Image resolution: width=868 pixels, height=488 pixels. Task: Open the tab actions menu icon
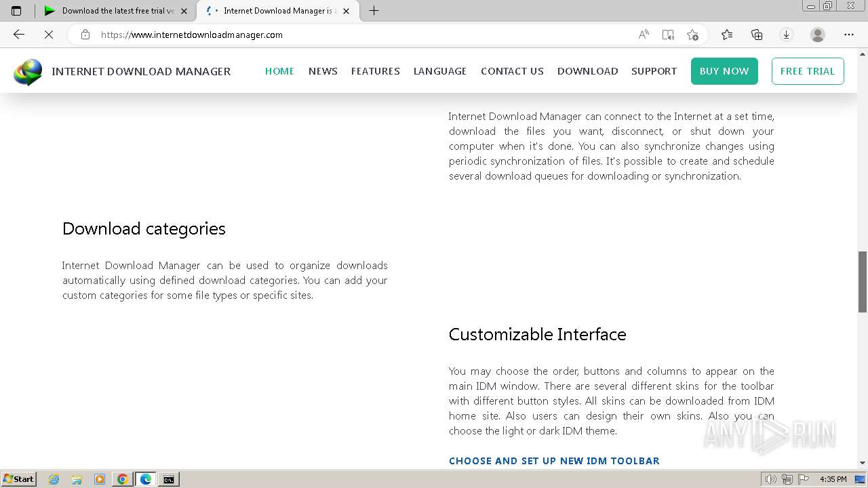pos(16,10)
